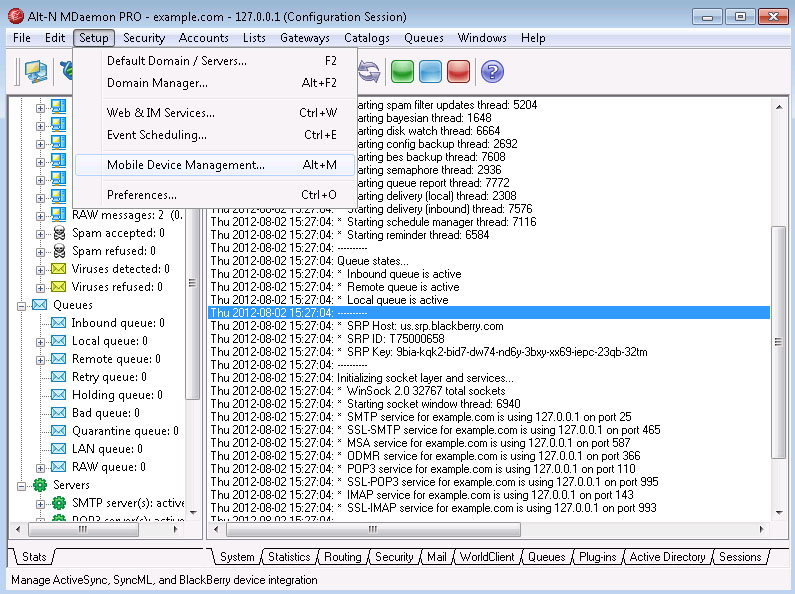Open the File menu

(22, 38)
